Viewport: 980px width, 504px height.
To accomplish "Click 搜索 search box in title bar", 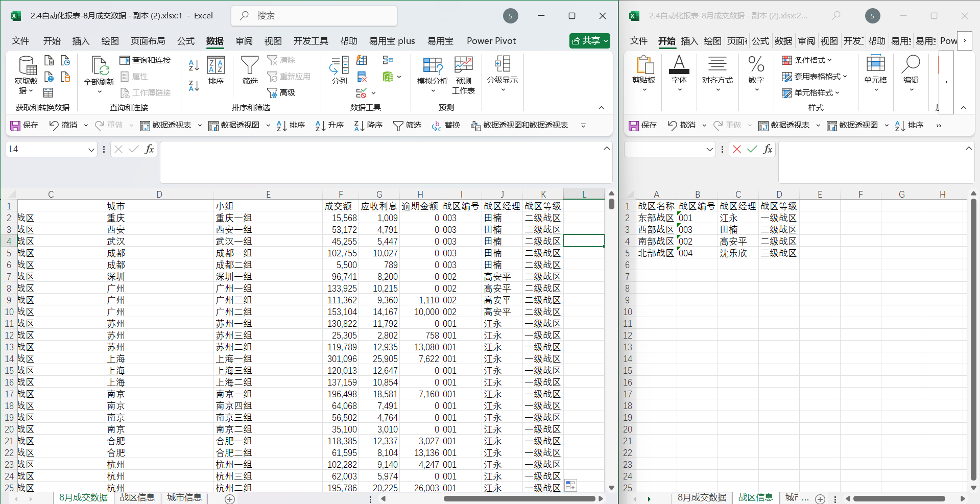I will [314, 16].
